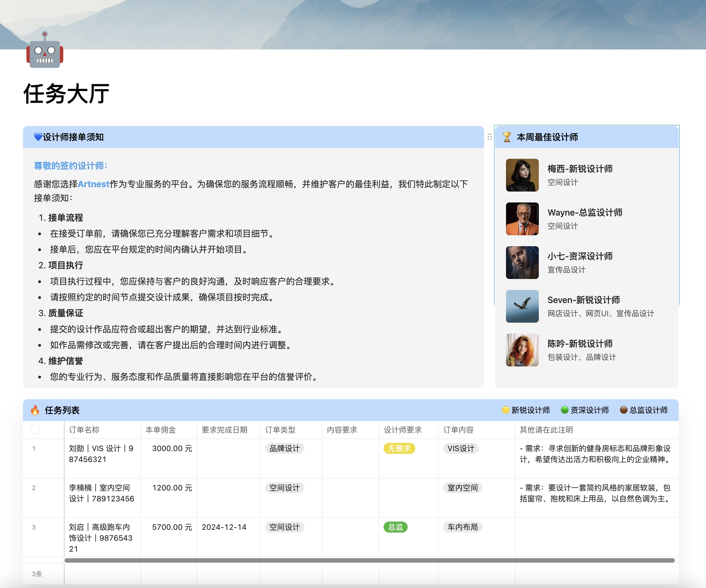This screenshot has width=706, height=588.
Task: Toggle the 无要求 designer requirement tag
Action: pos(399,448)
